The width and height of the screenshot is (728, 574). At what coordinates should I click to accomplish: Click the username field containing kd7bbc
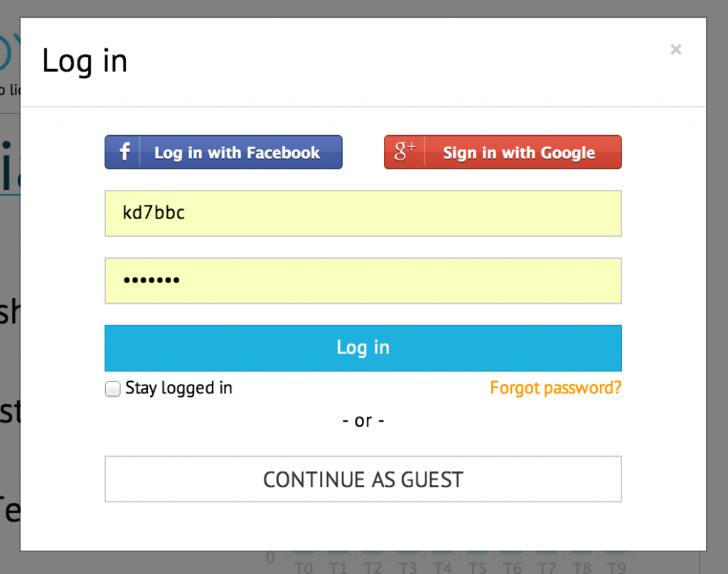(x=363, y=213)
